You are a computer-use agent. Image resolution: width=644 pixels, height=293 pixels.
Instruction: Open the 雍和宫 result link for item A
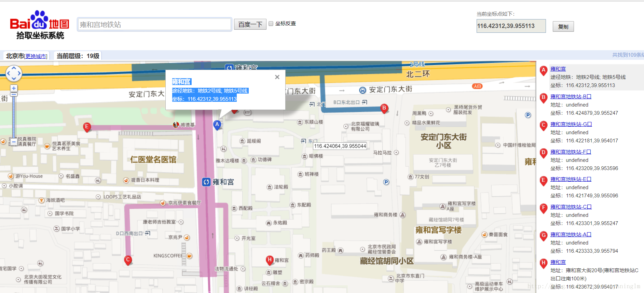558,69
